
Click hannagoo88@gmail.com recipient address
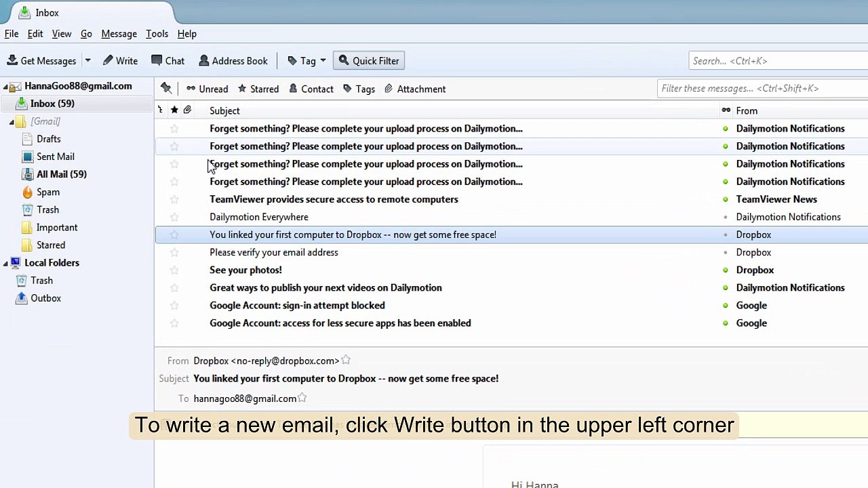[x=245, y=399]
